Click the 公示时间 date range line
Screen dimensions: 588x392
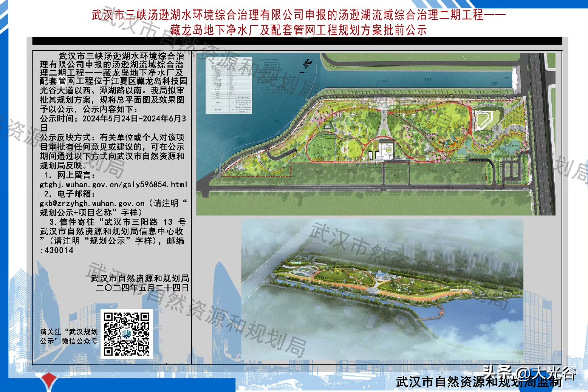pyautogui.click(x=113, y=119)
